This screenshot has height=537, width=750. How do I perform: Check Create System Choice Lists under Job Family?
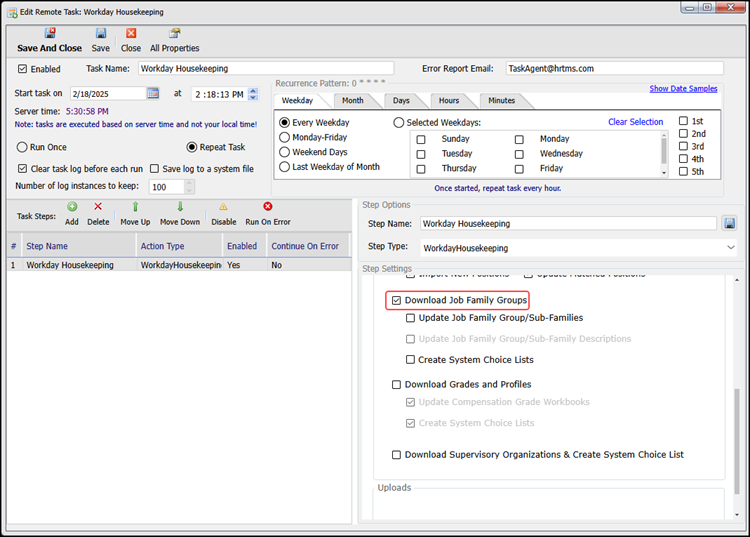coord(410,360)
